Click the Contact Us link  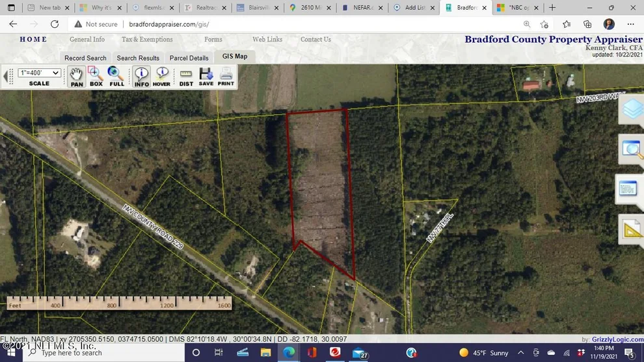coord(315,40)
